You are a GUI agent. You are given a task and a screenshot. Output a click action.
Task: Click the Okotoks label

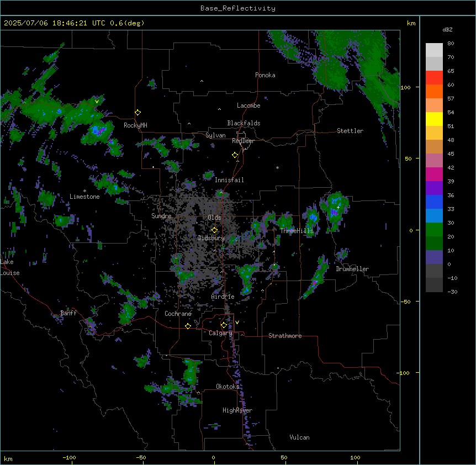pos(228,387)
